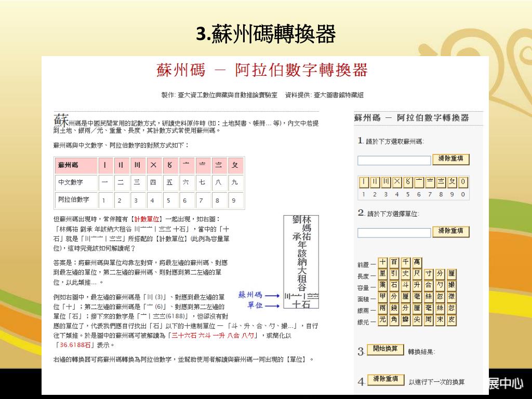Click 清除重填 button in step 4
532x399 pixels.
click(385, 380)
